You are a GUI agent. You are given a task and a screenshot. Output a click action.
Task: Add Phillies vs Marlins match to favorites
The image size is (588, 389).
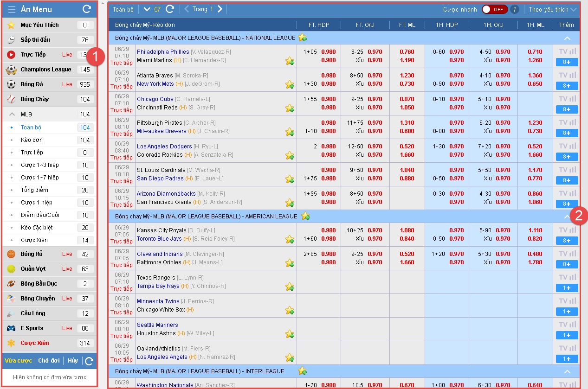290,61
